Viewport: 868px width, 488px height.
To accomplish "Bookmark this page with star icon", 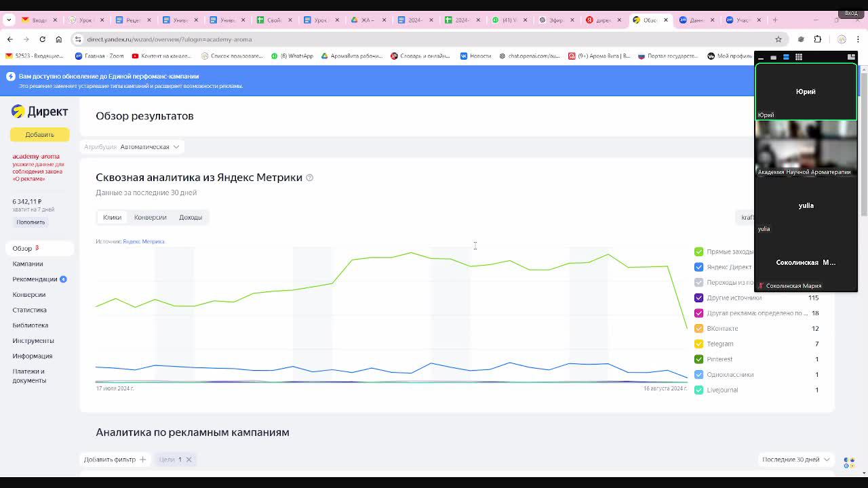I will [x=778, y=39].
